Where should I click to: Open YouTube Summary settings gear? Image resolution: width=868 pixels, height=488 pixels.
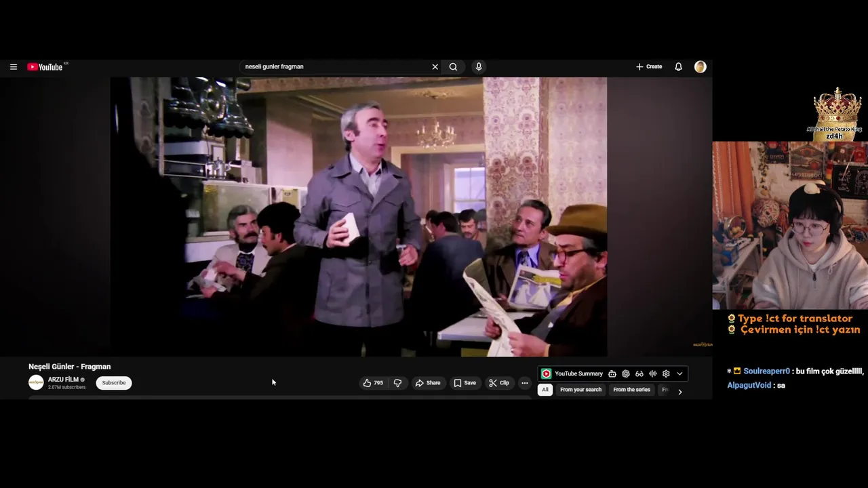tap(666, 373)
